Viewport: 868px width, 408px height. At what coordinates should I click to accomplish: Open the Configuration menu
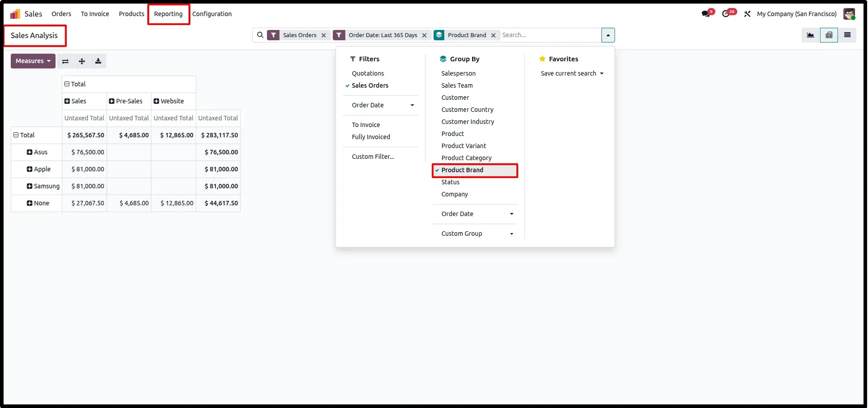point(212,14)
